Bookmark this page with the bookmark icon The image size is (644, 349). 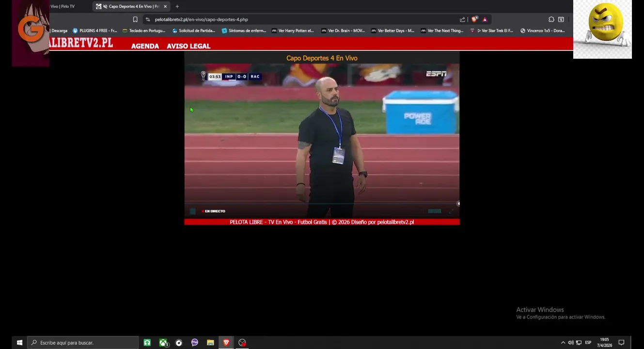(135, 19)
